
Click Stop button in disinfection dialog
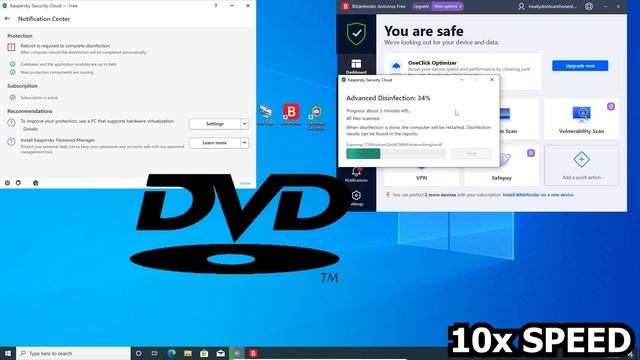click(x=471, y=153)
